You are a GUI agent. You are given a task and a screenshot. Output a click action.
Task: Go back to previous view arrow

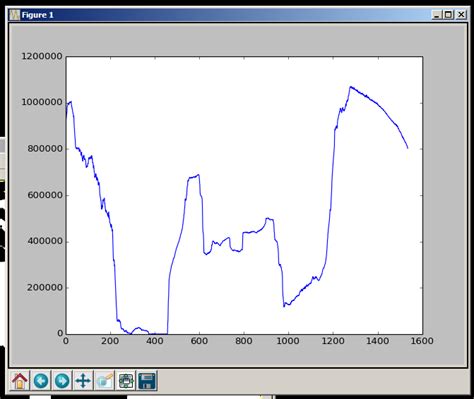[41, 380]
